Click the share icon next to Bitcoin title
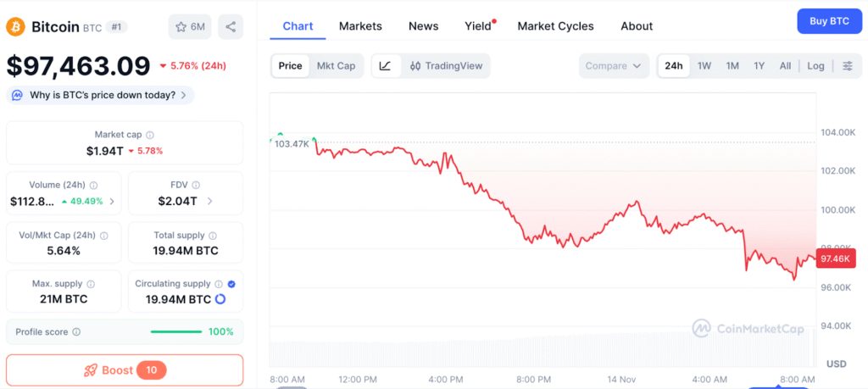Screen dimensions: 868x389 (231, 27)
